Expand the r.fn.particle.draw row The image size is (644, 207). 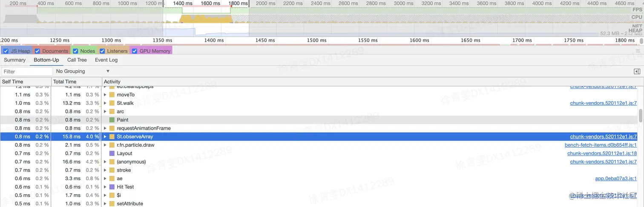[x=105, y=145]
